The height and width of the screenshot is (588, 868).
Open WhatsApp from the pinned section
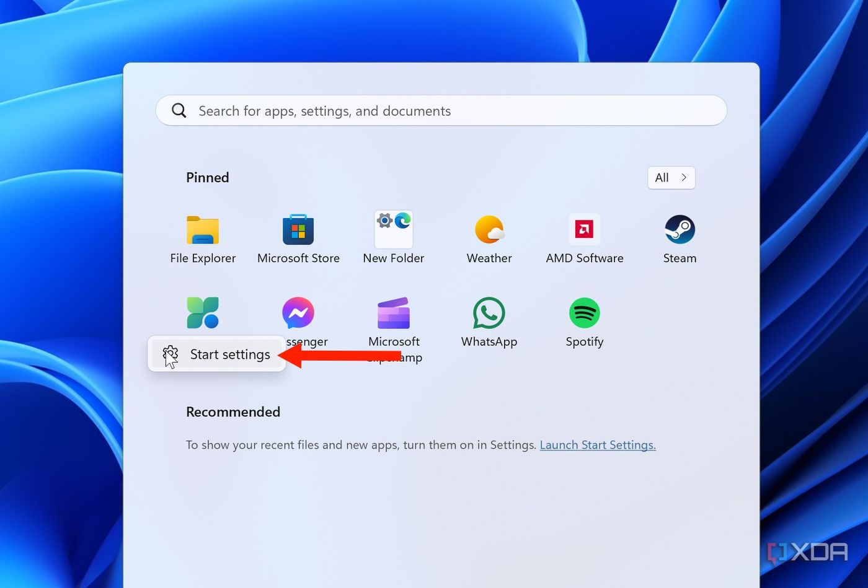[x=489, y=313]
